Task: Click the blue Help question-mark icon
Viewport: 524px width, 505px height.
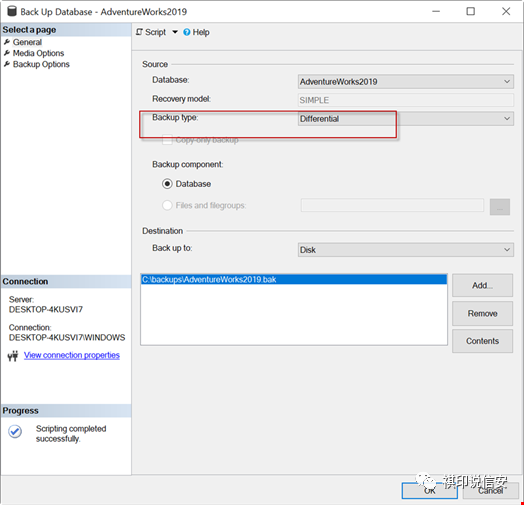Action: click(187, 32)
